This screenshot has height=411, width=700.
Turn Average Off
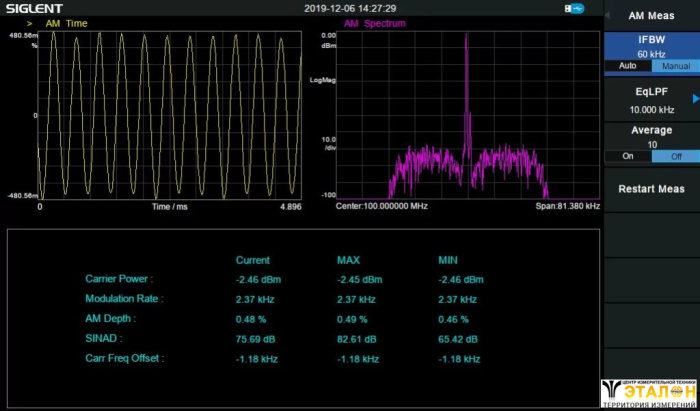click(x=675, y=156)
